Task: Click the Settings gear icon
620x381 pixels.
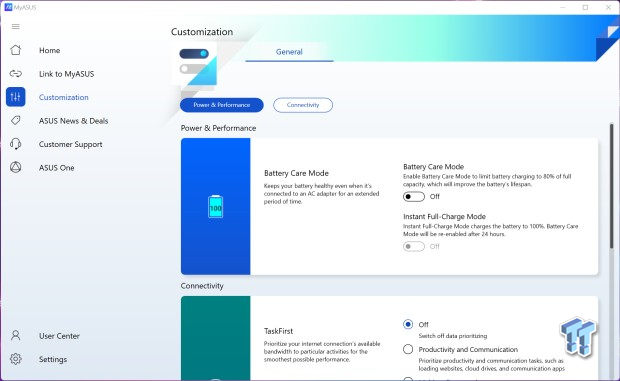Action: [x=16, y=359]
